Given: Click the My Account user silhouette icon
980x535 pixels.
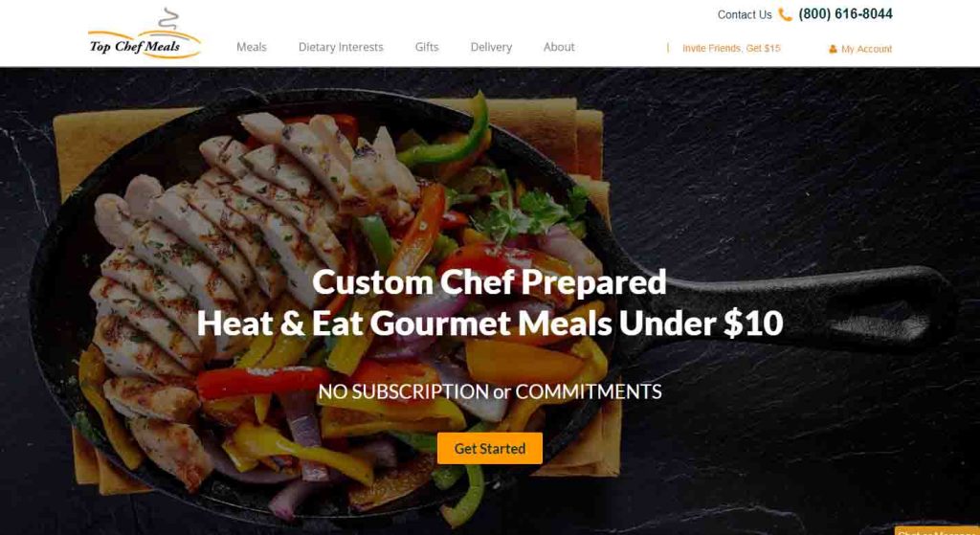Looking at the screenshot, I should [x=833, y=49].
